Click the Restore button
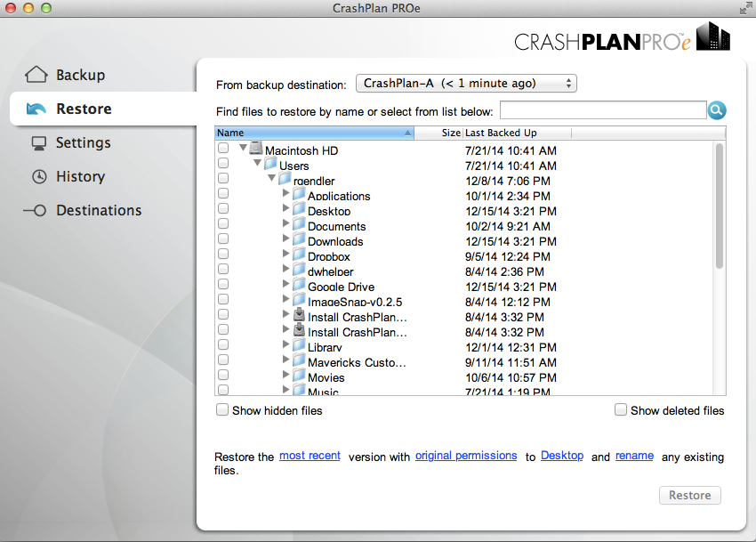The height and width of the screenshot is (542, 756). [x=689, y=495]
